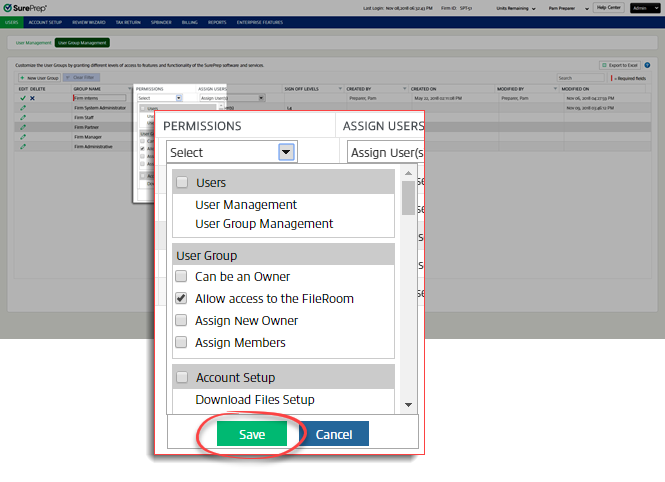Click the X icon to cancel row edit
This screenshot has width=665, height=482.
coord(32,98)
